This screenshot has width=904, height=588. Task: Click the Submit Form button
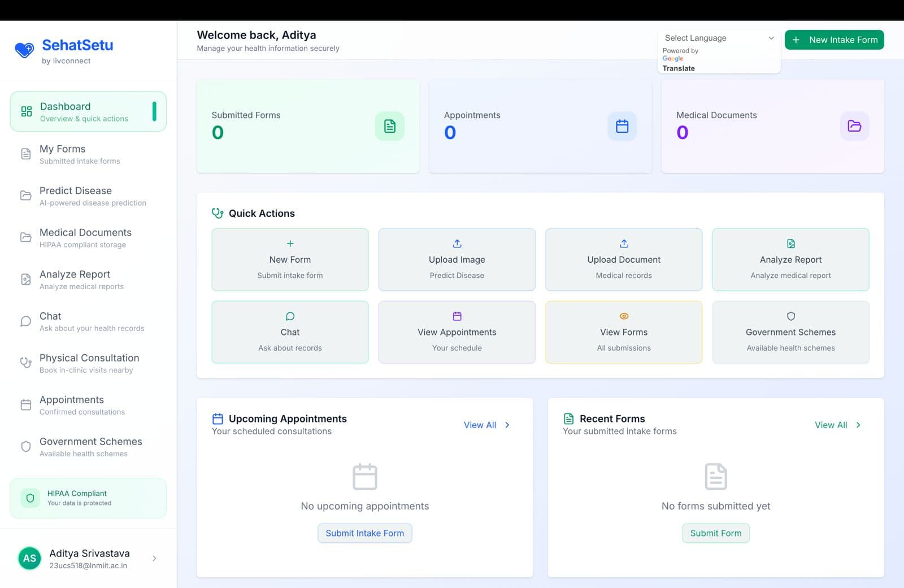[715, 533]
